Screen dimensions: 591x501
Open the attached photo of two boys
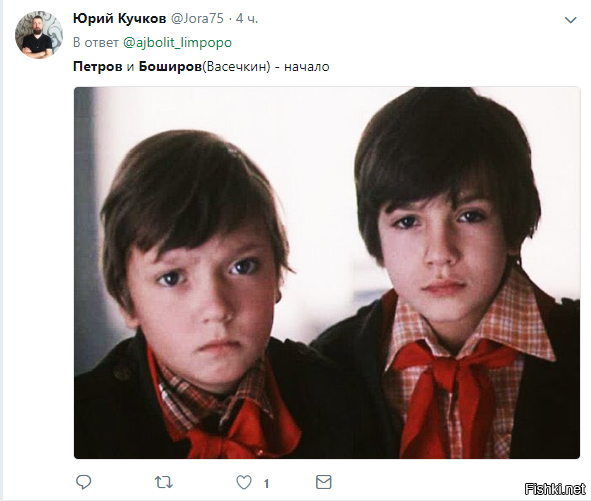[x=327, y=273]
